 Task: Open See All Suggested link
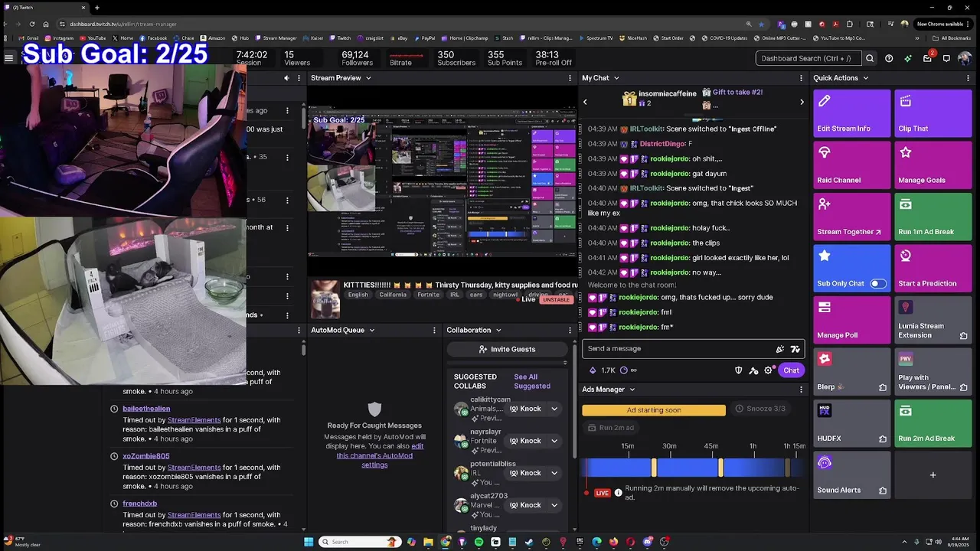click(x=532, y=381)
